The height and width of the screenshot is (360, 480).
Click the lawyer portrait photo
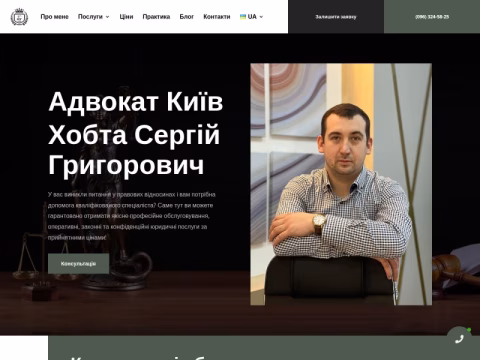click(x=341, y=184)
